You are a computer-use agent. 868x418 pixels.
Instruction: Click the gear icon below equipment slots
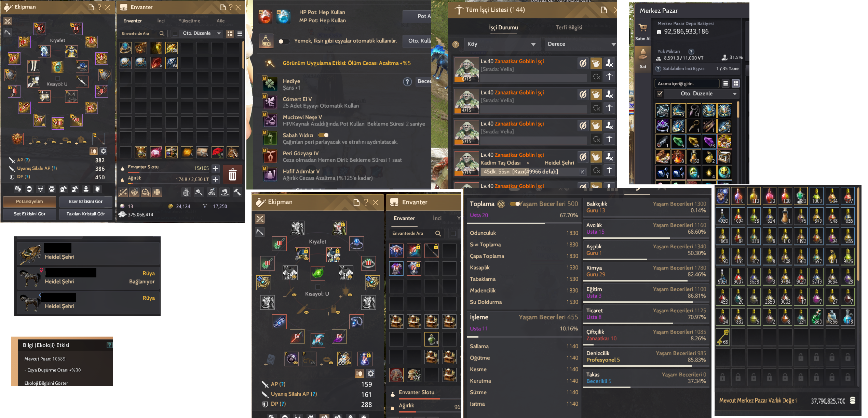(x=104, y=151)
